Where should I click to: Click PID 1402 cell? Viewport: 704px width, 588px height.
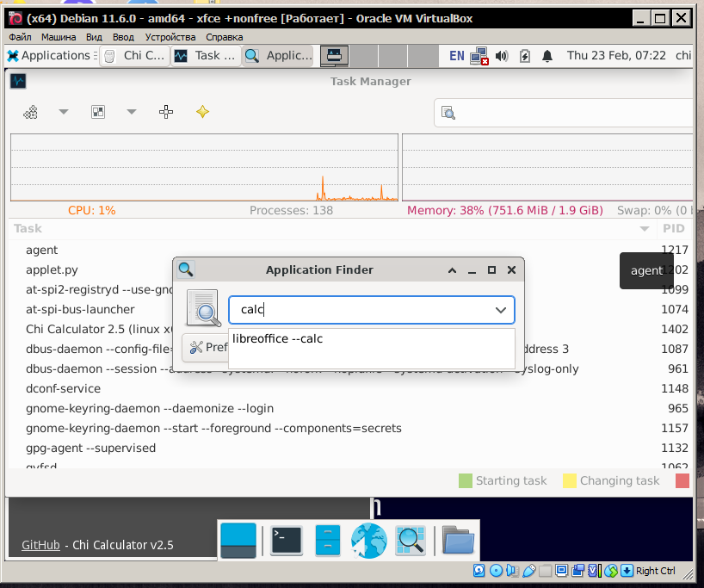(675, 329)
